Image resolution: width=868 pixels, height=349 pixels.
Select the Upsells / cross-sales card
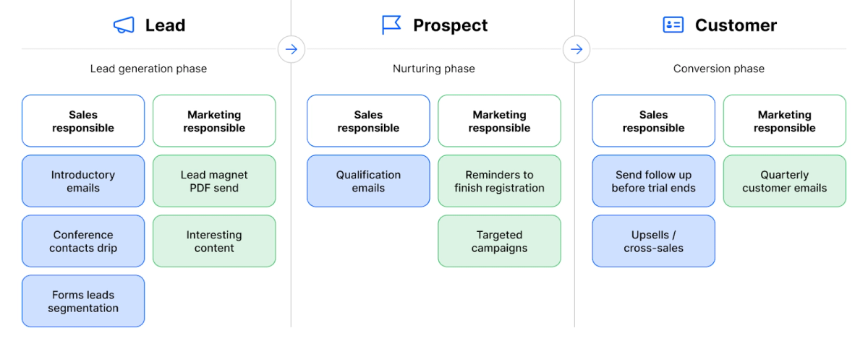653,241
